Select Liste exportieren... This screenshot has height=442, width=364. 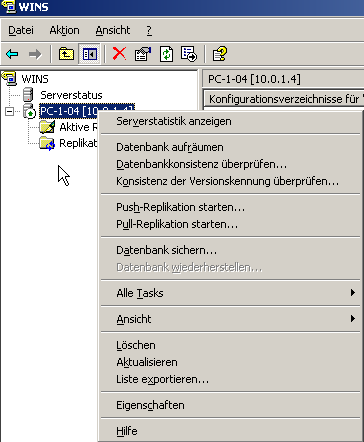tap(231, 379)
